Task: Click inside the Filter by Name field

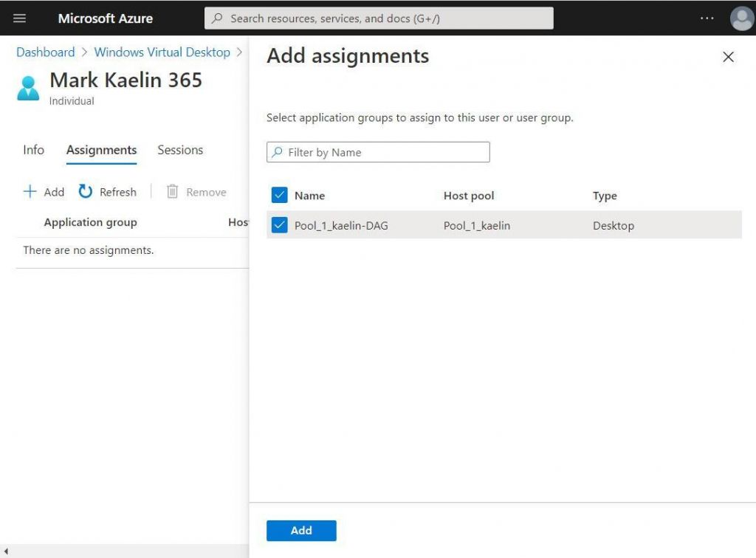Action: click(x=377, y=152)
